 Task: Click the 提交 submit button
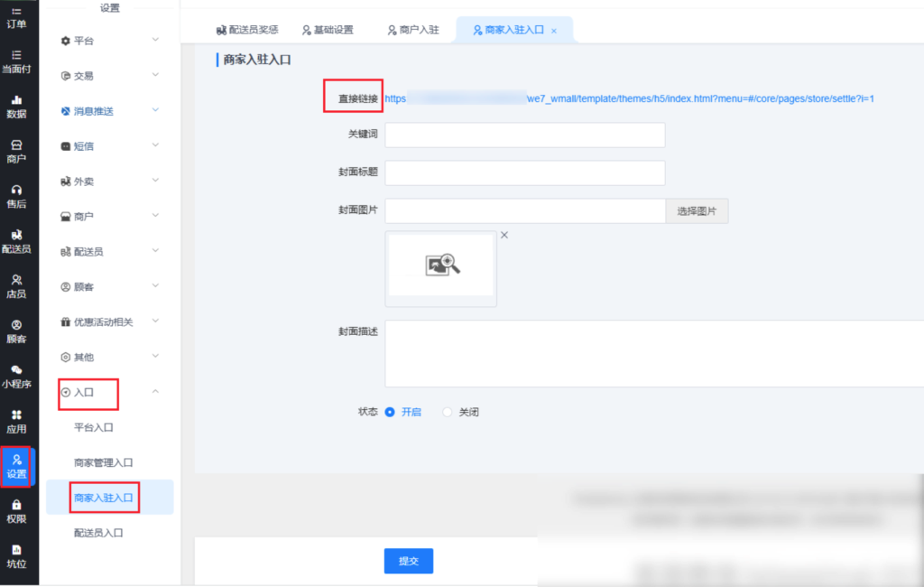click(409, 561)
